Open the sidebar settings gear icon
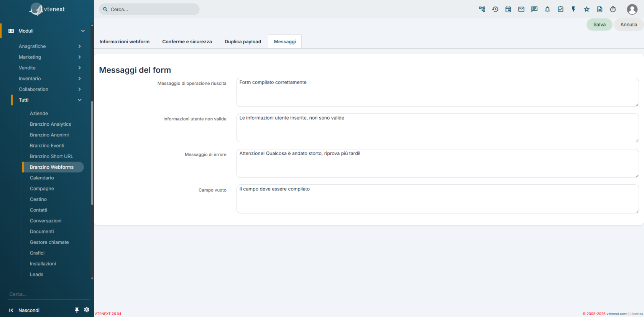Viewport: 644px width, 317px height. (87, 310)
